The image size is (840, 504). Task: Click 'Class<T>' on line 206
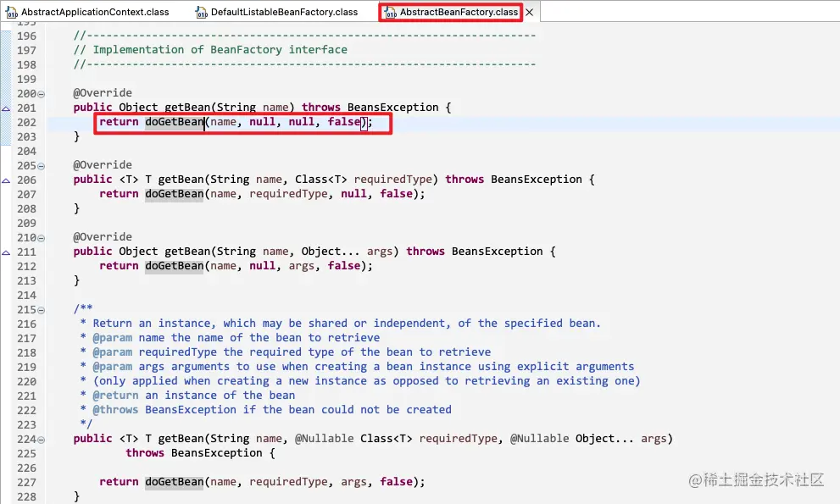point(321,180)
